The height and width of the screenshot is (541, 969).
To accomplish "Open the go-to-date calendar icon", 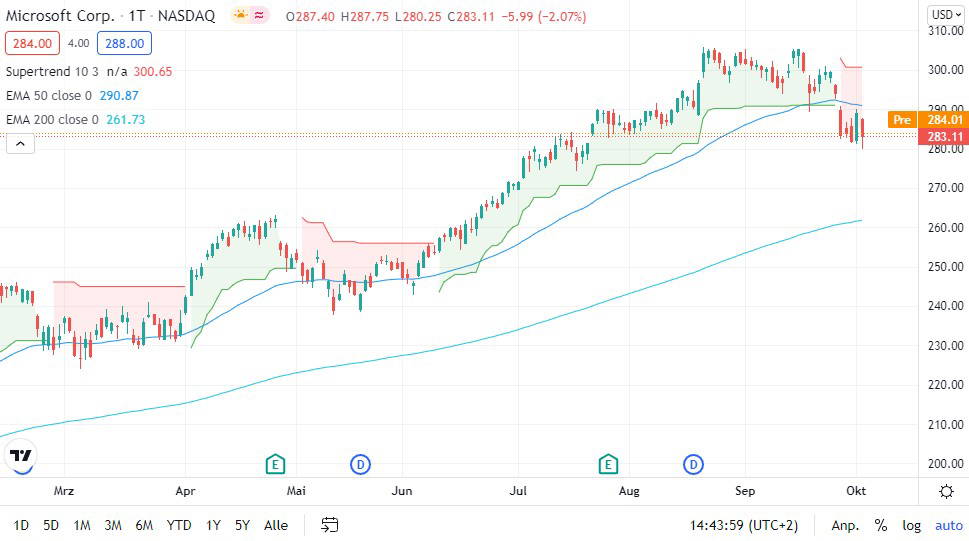I will coord(329,525).
